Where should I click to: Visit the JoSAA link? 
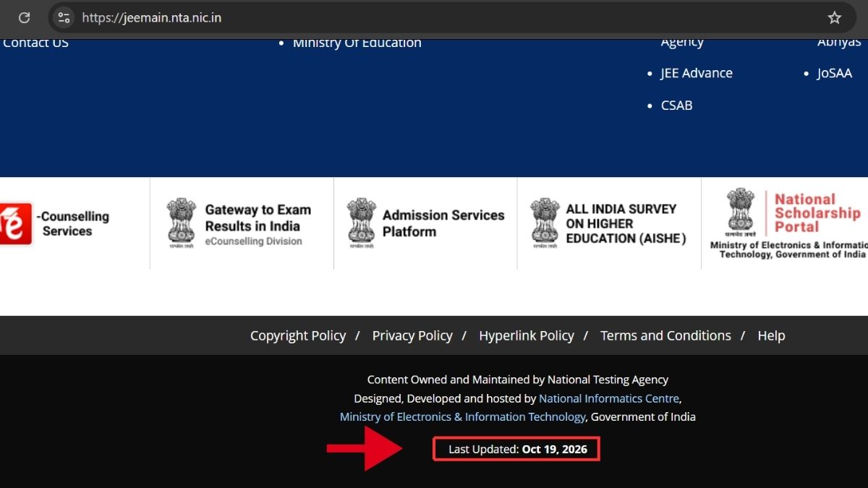[x=834, y=73]
